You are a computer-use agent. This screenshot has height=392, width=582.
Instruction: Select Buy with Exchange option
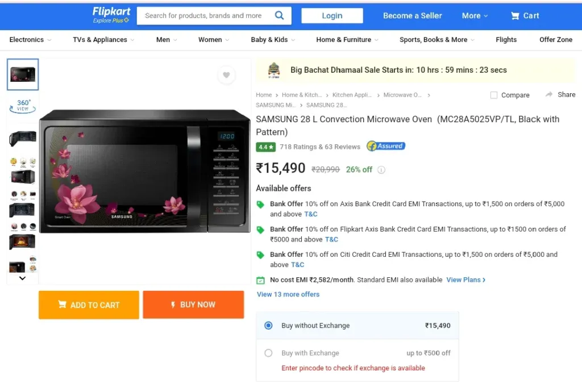pos(268,353)
